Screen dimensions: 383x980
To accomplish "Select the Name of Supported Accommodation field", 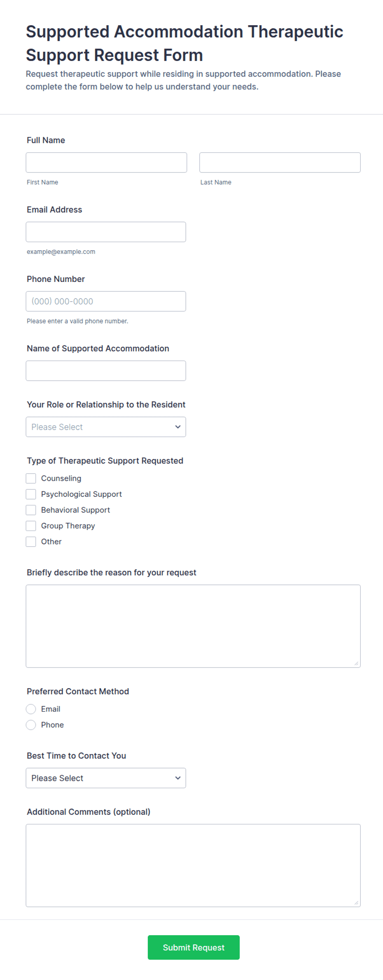I will [106, 371].
